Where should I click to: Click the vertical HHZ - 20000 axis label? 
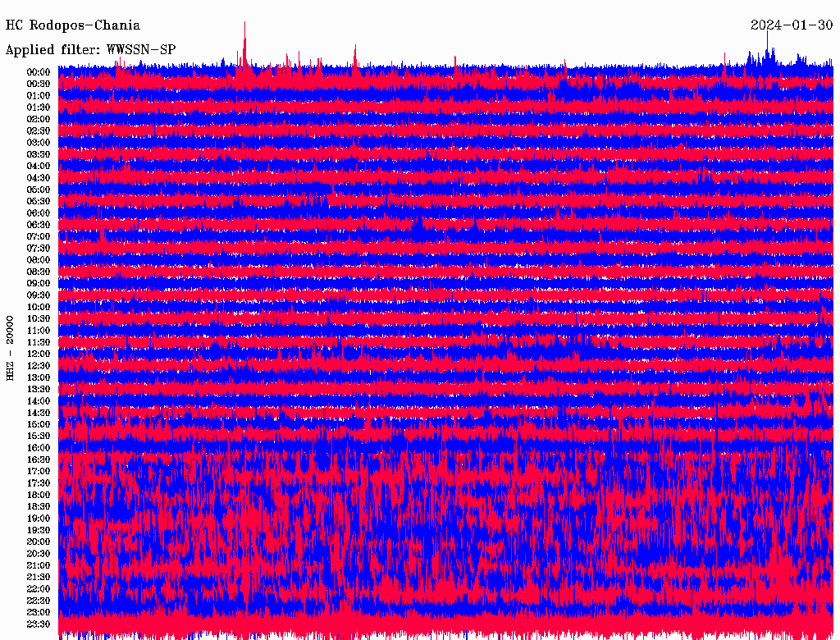pos(11,347)
